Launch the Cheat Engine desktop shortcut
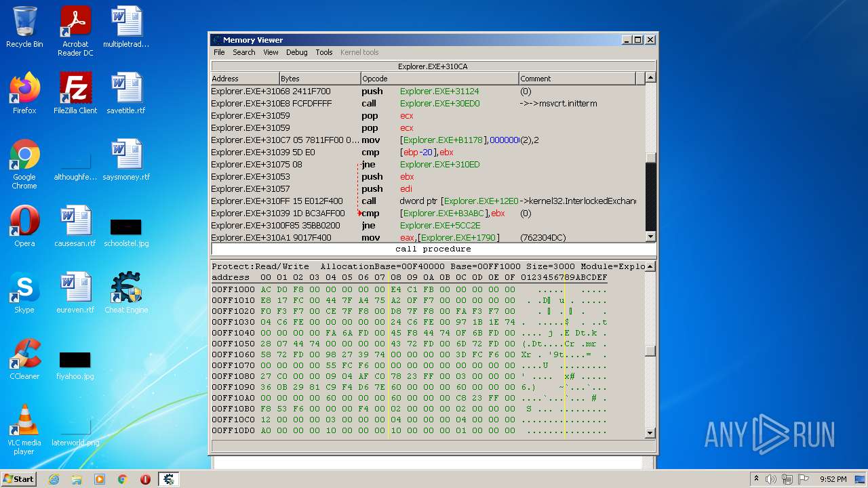Viewport: 868px width, 488px height. [x=126, y=293]
